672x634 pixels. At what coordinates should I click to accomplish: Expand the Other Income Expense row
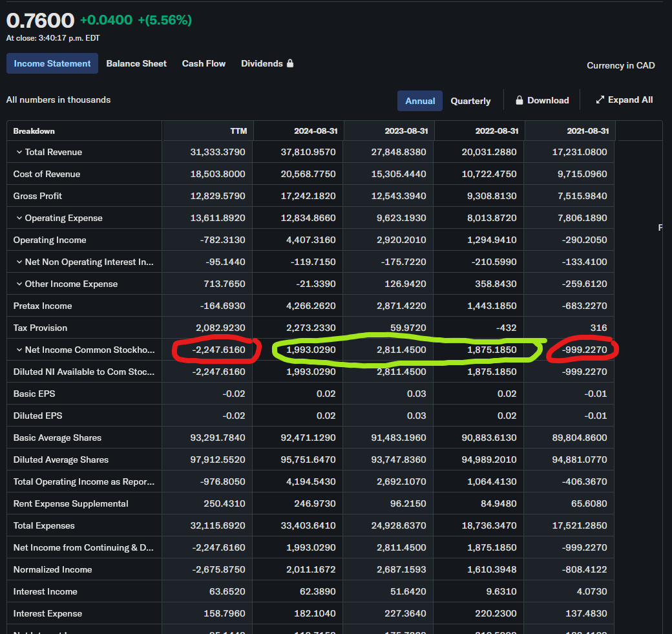19,284
